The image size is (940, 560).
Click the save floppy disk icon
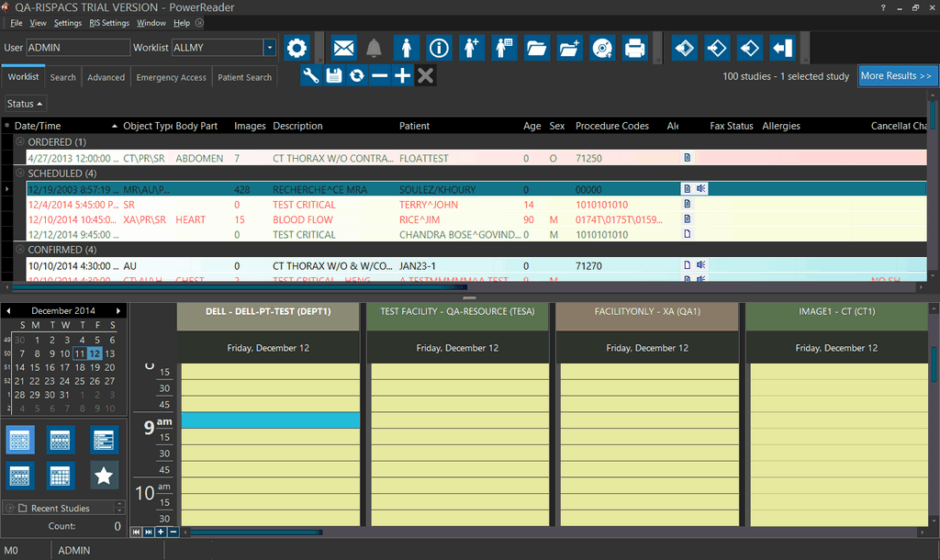click(334, 76)
